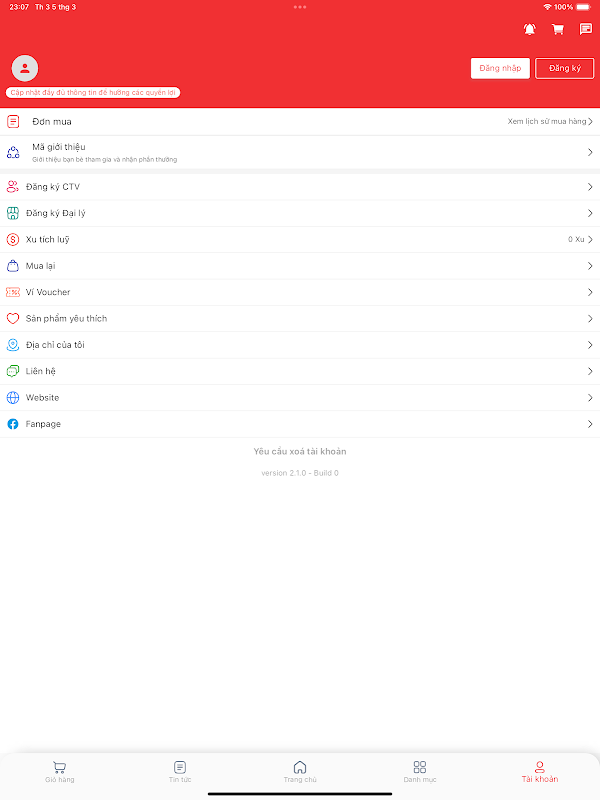Viewport: 600px width, 800px height.
Task: Click the Fanpage Facebook icon
Action: point(13,424)
